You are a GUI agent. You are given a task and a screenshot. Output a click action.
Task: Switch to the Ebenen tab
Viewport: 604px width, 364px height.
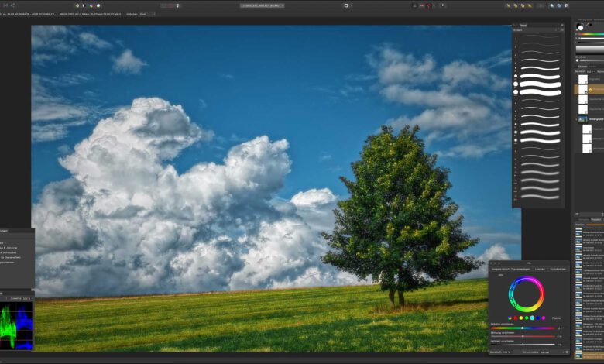582,67
